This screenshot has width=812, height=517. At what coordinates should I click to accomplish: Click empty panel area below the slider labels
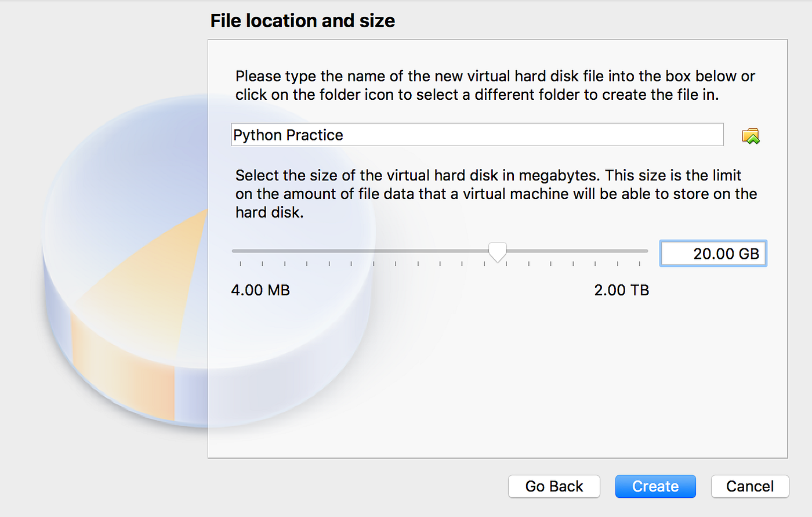coord(498,377)
